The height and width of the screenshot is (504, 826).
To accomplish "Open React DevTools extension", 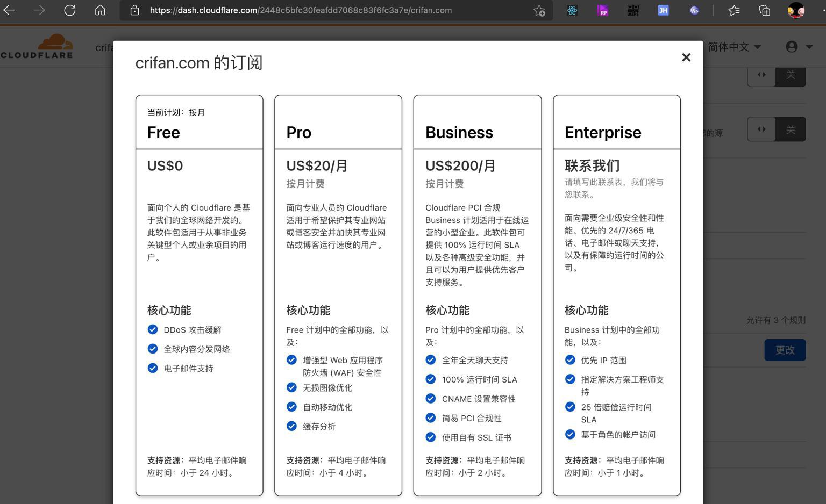I will (572, 10).
